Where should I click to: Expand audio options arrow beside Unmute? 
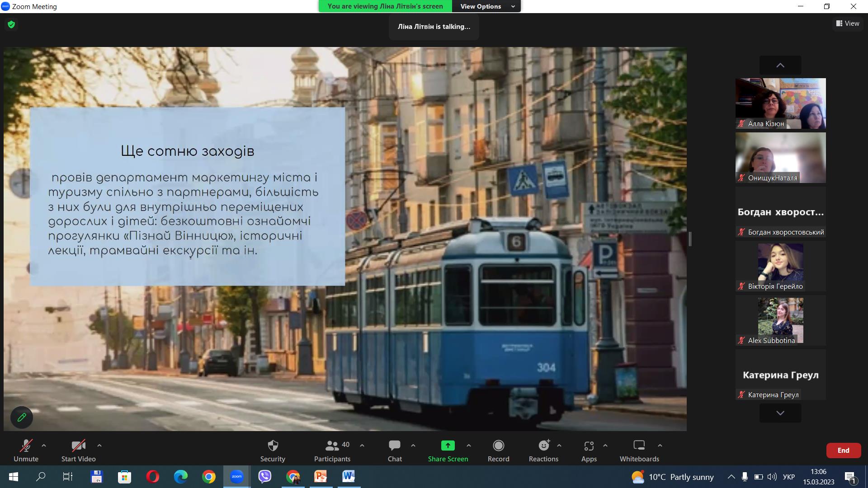tap(44, 446)
